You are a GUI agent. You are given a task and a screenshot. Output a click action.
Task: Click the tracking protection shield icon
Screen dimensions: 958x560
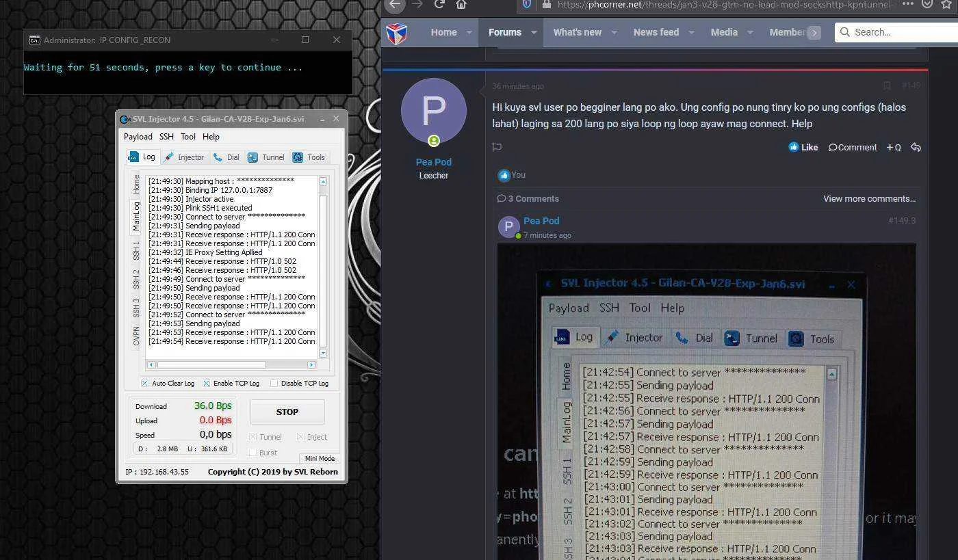tap(526, 4)
